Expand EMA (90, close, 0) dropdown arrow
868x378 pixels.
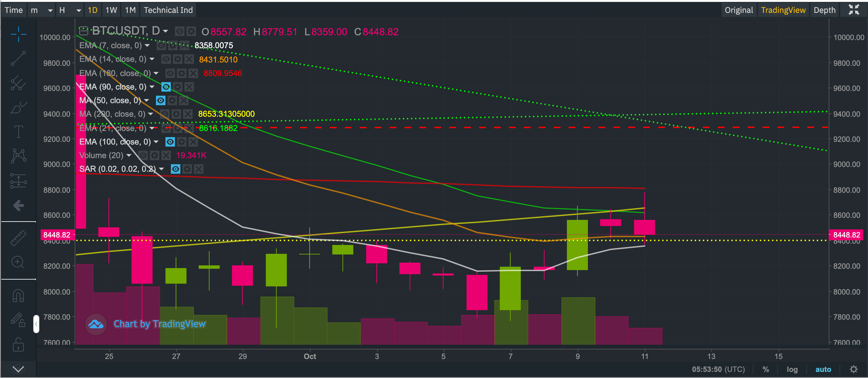[x=152, y=87]
